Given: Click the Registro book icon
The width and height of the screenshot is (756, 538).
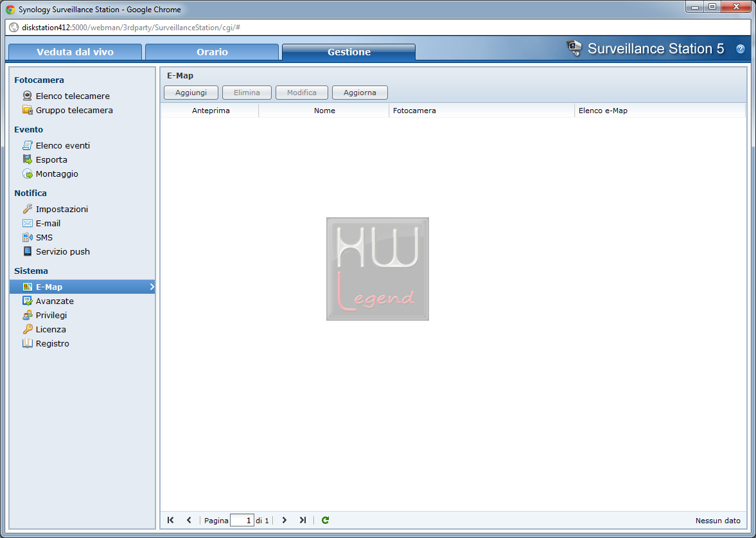Looking at the screenshot, I should (28, 343).
